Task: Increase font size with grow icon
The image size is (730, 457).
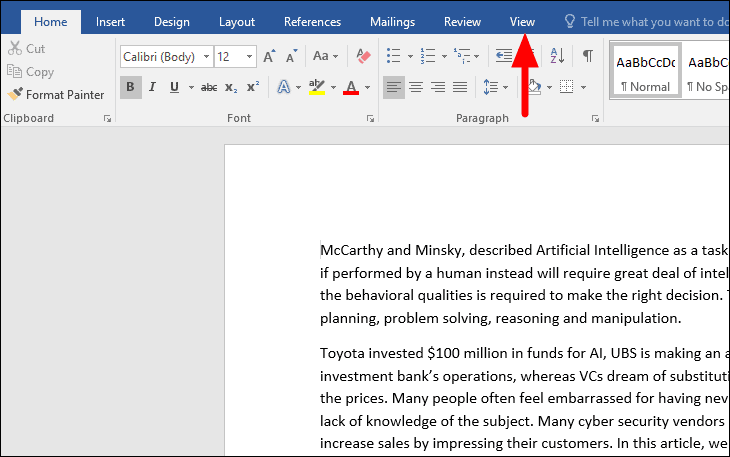Action: 269,57
